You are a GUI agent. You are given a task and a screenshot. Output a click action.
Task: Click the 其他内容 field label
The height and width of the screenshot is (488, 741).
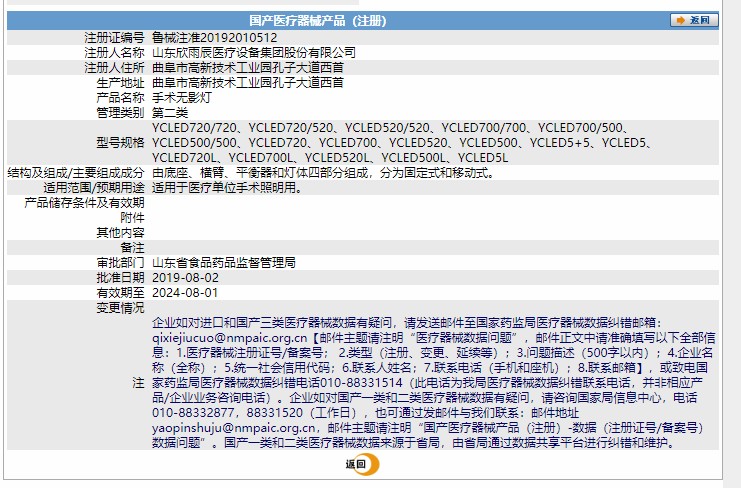[x=120, y=233]
